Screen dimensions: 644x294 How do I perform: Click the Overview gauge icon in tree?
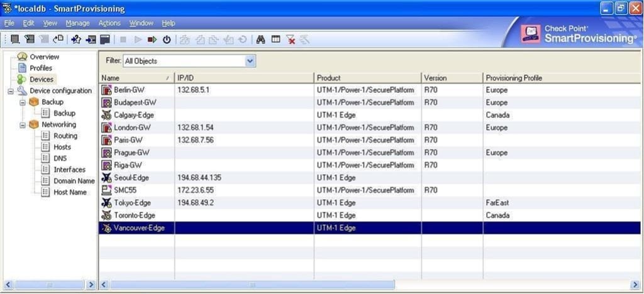point(22,57)
